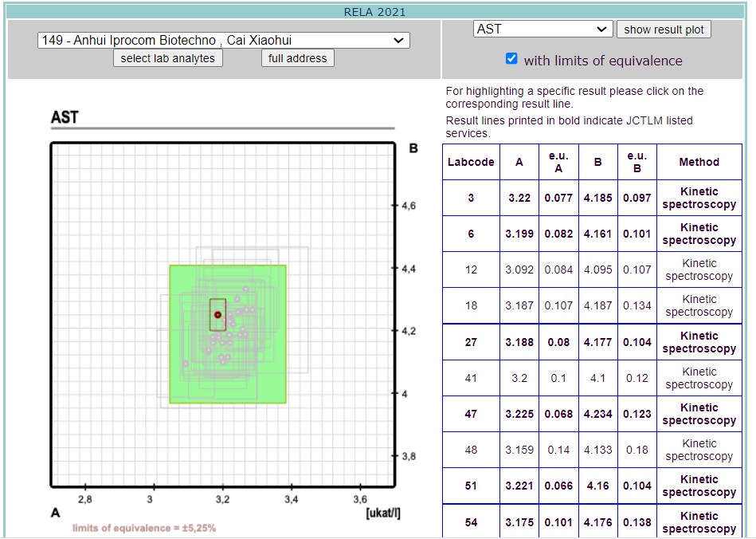Screen dimensions: 756x539
Task: Select the row for labcode 18
Action: pos(471,305)
